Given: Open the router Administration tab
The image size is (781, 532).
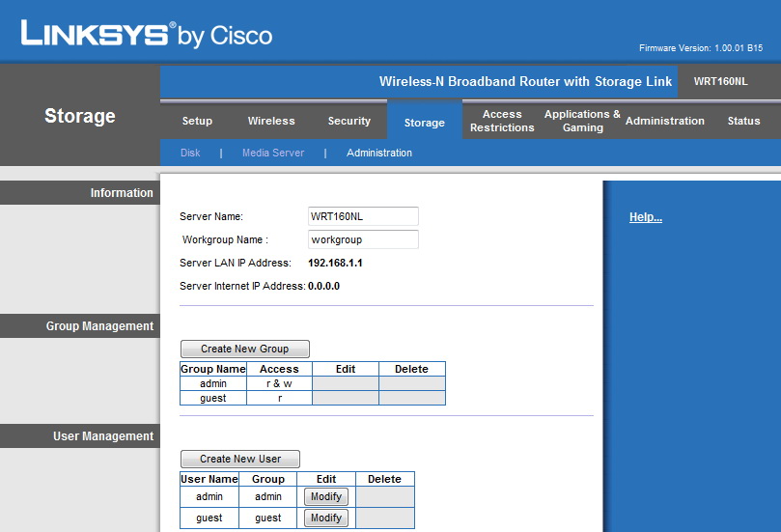Looking at the screenshot, I should pyautogui.click(x=664, y=121).
